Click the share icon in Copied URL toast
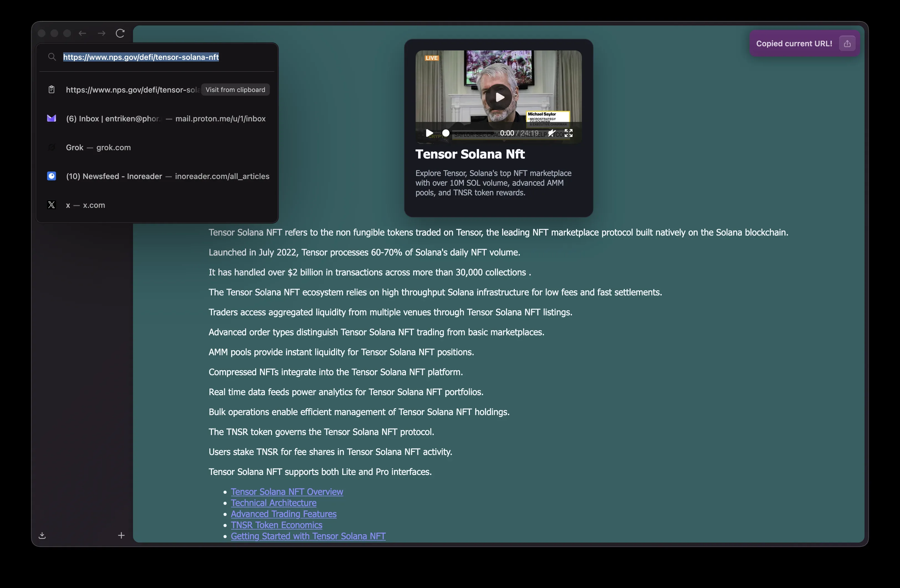The height and width of the screenshot is (588, 900). pyautogui.click(x=847, y=44)
